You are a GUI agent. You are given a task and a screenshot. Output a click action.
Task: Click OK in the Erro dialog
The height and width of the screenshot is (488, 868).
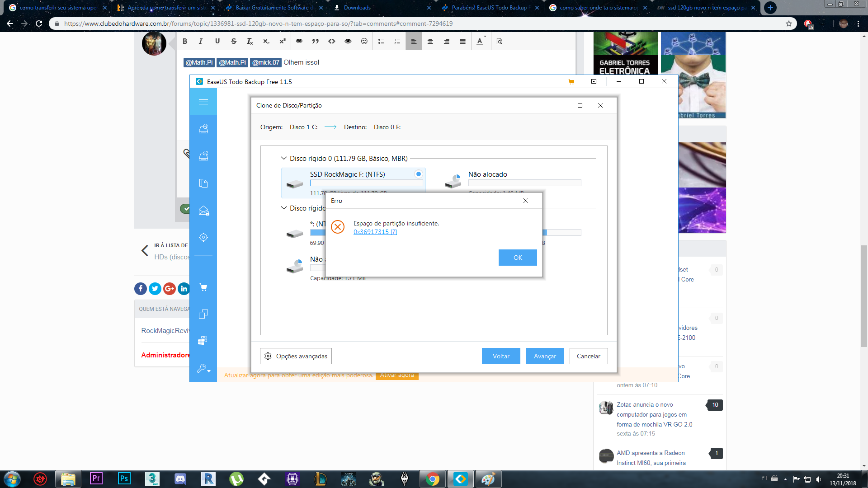point(518,258)
